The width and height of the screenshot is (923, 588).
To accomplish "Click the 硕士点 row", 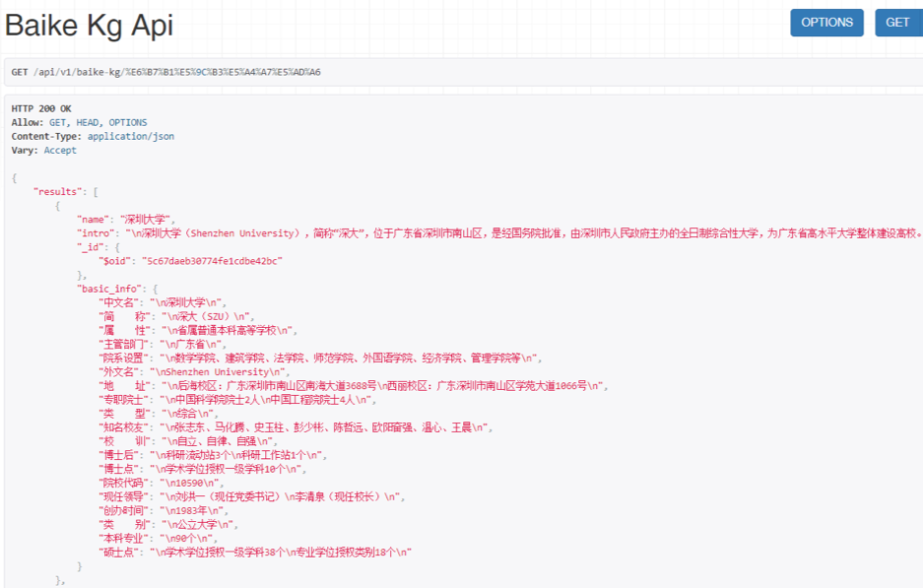I will click(255, 553).
